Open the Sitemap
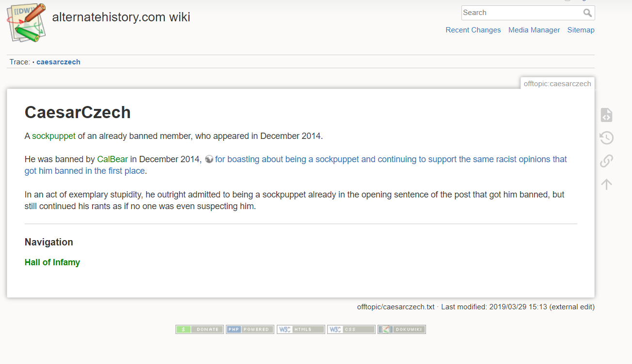The height and width of the screenshot is (364, 632). pyautogui.click(x=581, y=30)
